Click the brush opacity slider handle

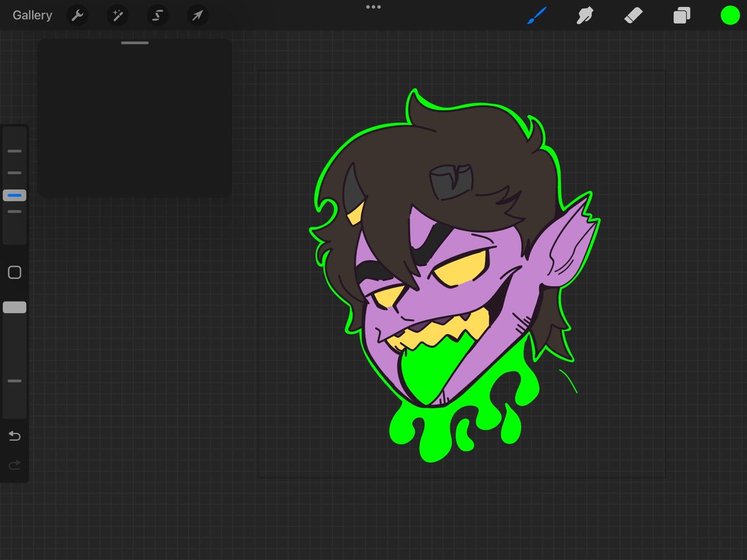15,307
